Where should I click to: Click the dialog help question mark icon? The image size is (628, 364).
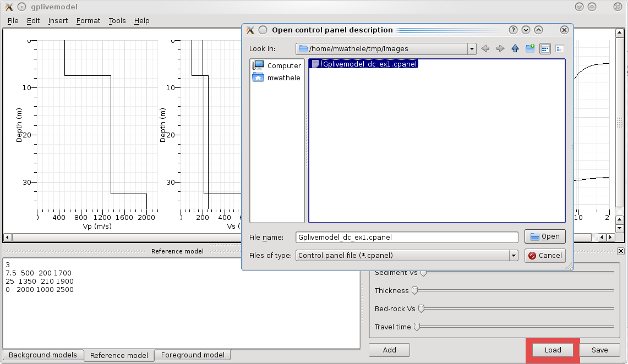coord(513,30)
